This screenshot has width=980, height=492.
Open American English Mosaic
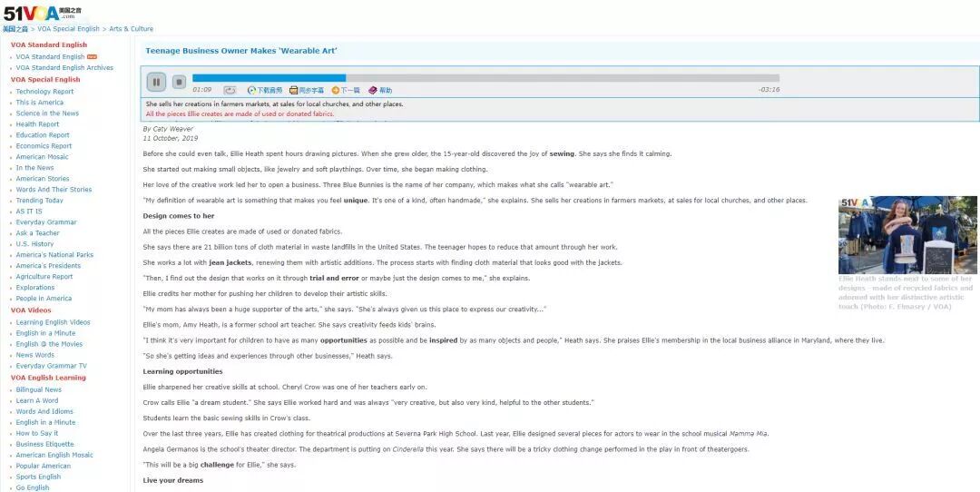pos(54,455)
